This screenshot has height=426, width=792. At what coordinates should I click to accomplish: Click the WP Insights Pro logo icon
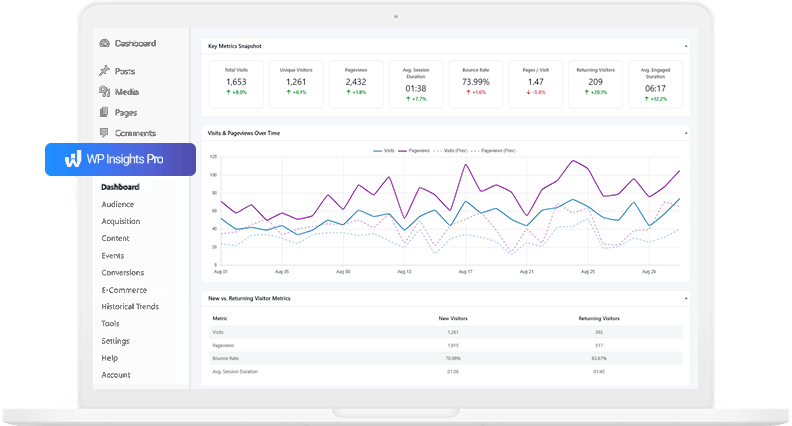pyautogui.click(x=73, y=159)
